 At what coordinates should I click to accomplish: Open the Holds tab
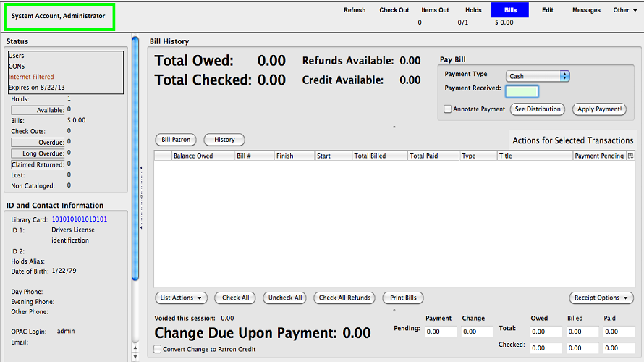click(x=473, y=10)
